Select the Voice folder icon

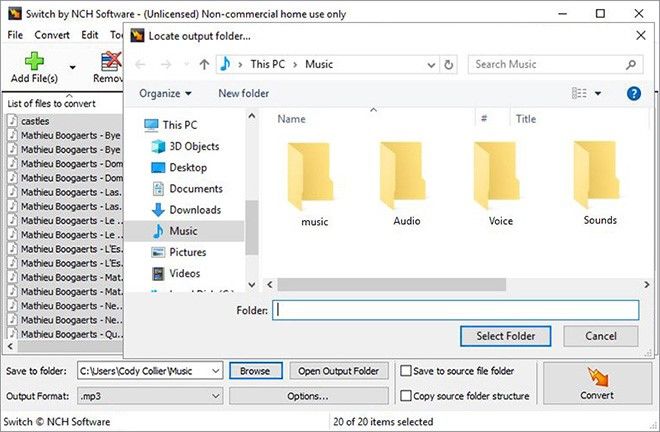point(496,176)
